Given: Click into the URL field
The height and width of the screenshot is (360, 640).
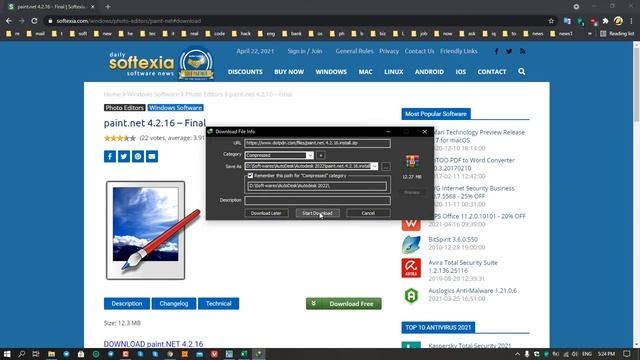Looking at the screenshot, I should (x=317, y=143).
